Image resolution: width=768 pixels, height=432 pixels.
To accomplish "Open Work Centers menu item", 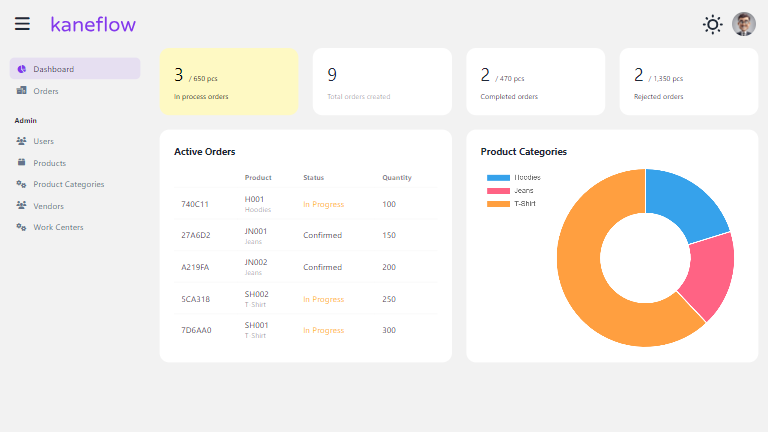I will (58, 227).
